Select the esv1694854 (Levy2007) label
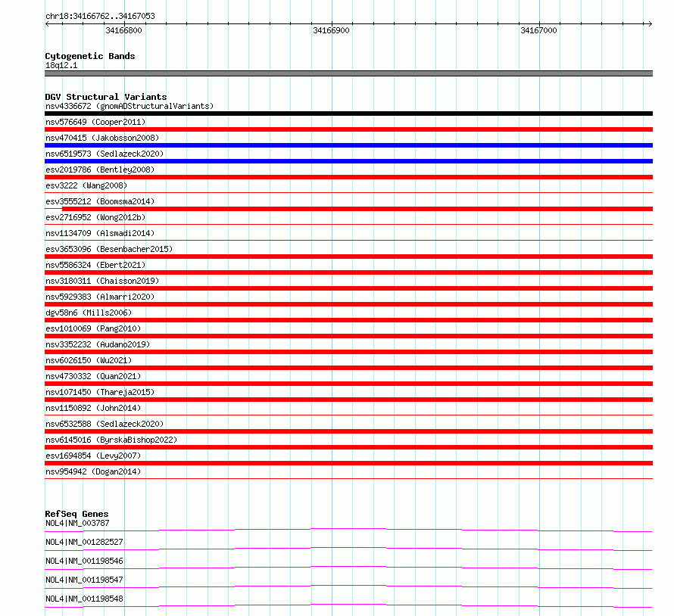674x616 pixels. (93, 456)
